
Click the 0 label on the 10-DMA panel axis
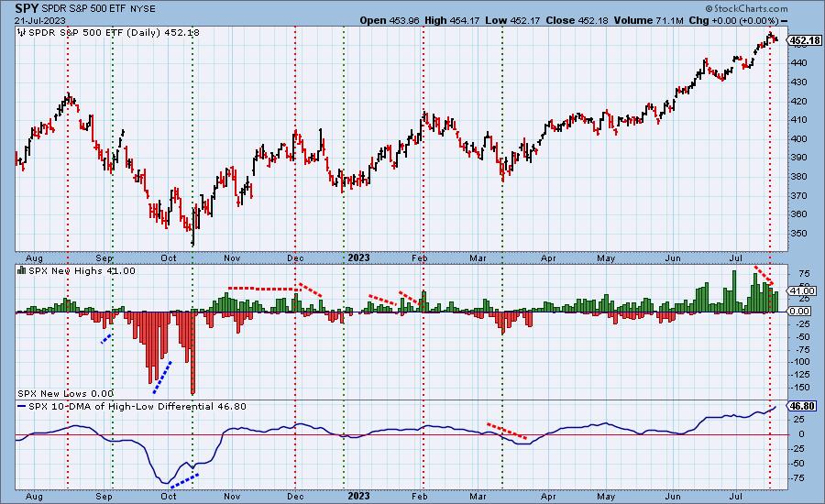coord(801,434)
